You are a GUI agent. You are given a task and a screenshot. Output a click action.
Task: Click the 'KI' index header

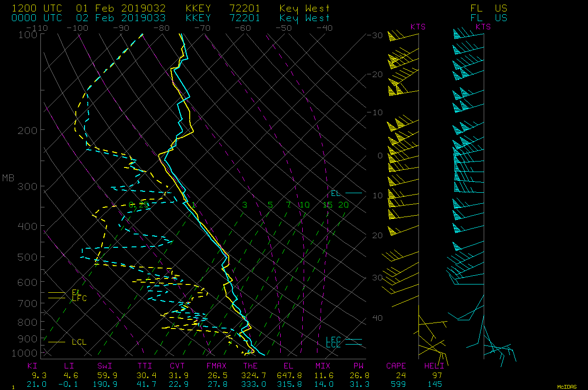point(32,366)
